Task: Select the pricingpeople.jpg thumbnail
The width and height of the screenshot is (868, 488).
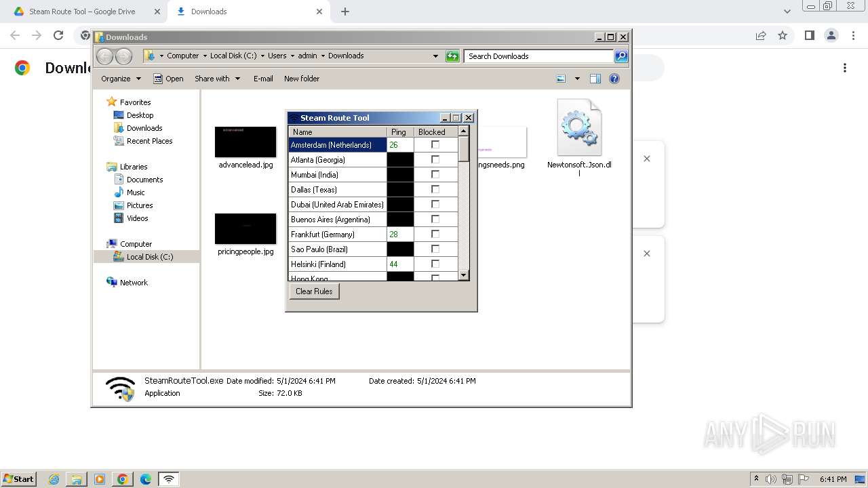Action: point(245,228)
